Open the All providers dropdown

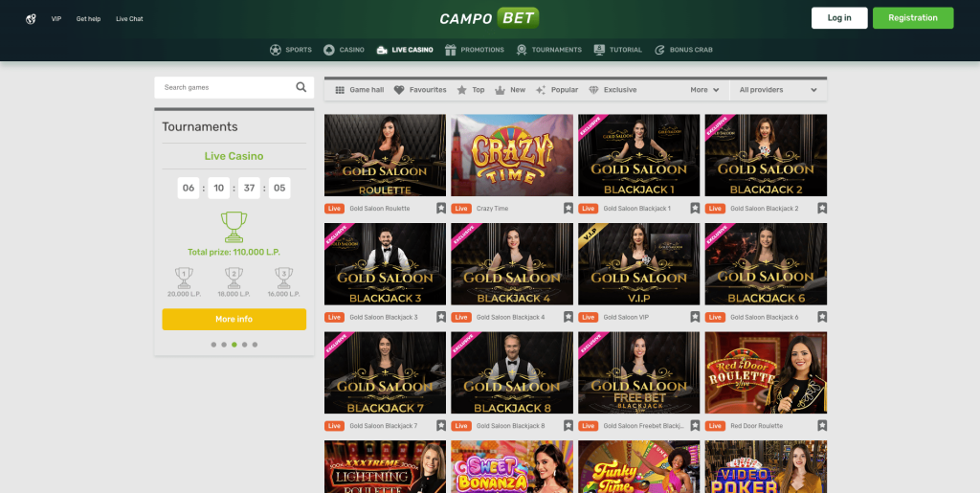(778, 90)
